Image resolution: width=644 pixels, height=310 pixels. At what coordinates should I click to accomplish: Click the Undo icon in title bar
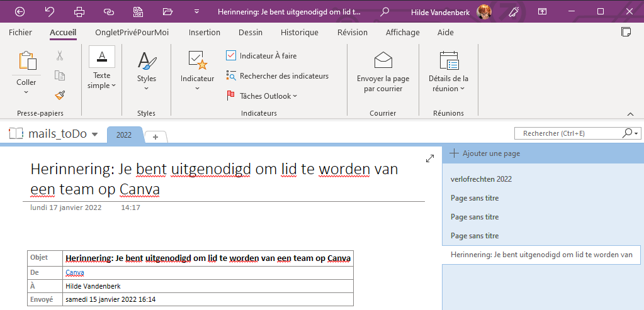click(50, 11)
